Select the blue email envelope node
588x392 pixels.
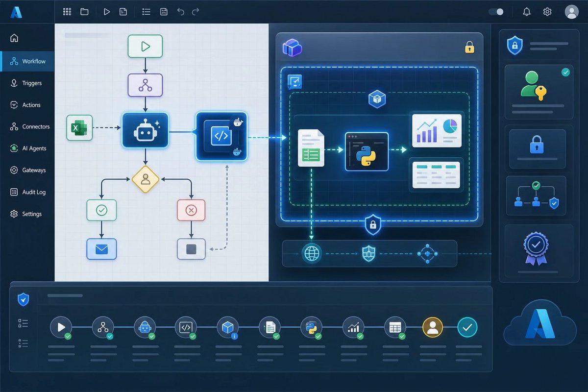pos(101,249)
